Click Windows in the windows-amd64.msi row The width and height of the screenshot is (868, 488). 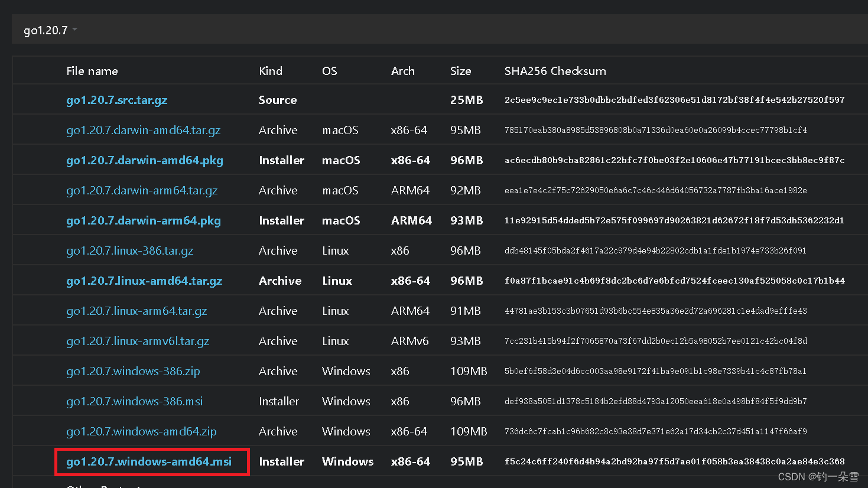(347, 461)
